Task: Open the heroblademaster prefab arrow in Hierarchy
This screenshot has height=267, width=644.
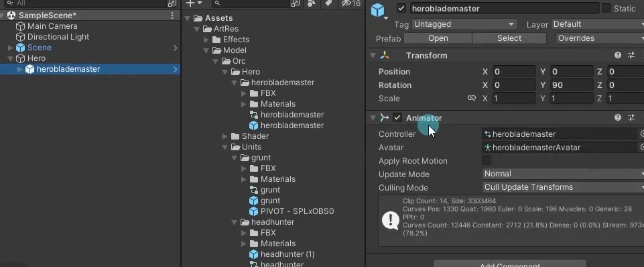Action: tap(176, 69)
